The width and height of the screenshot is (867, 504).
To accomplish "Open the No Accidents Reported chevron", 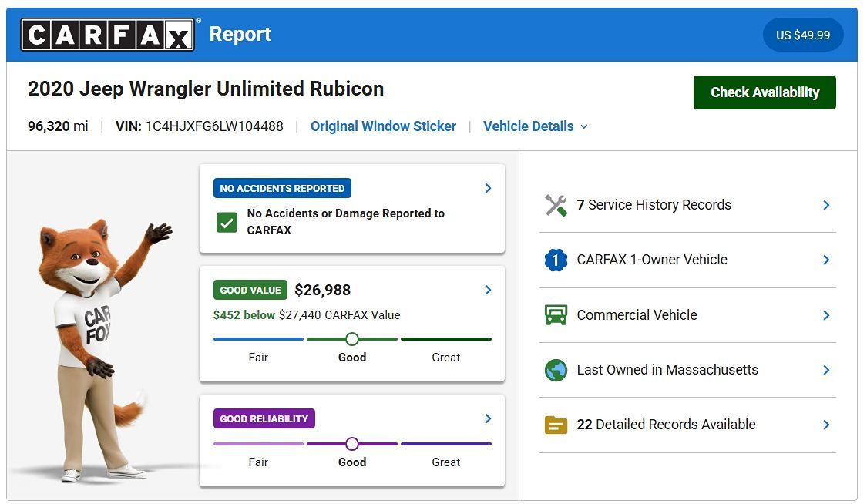I will (x=488, y=189).
